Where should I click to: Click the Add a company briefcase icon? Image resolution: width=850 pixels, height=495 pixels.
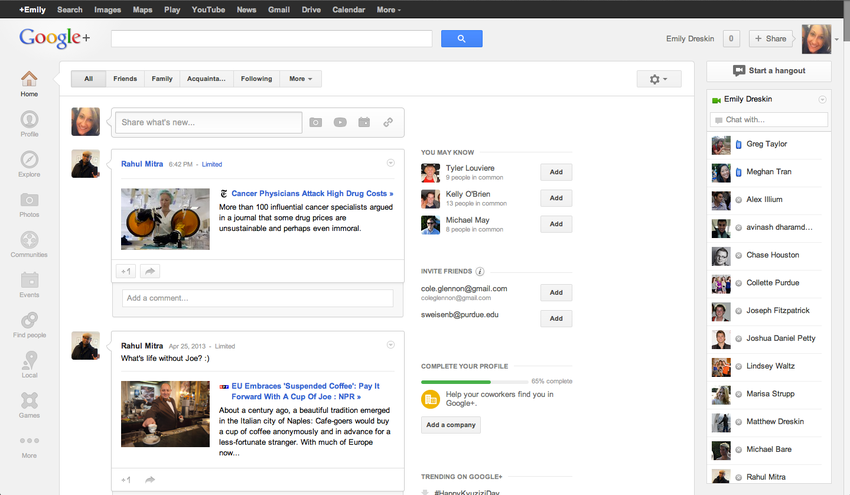(x=430, y=400)
